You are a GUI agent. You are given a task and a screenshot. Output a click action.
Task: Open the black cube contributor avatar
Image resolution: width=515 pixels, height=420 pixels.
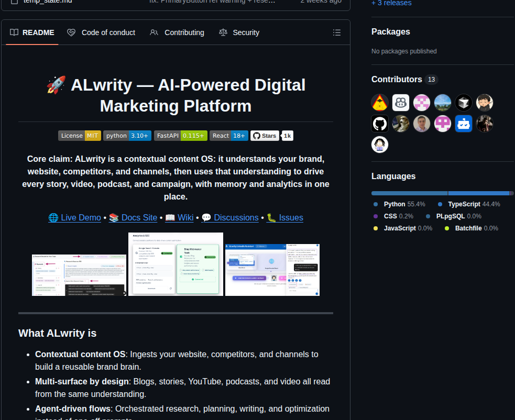click(x=464, y=103)
